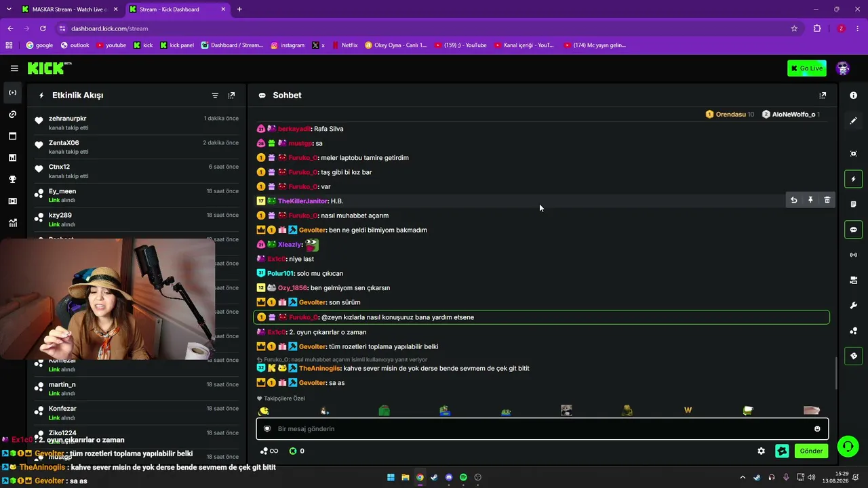
Task: Open the wrench tools icon in right sidebar
Action: [854, 305]
